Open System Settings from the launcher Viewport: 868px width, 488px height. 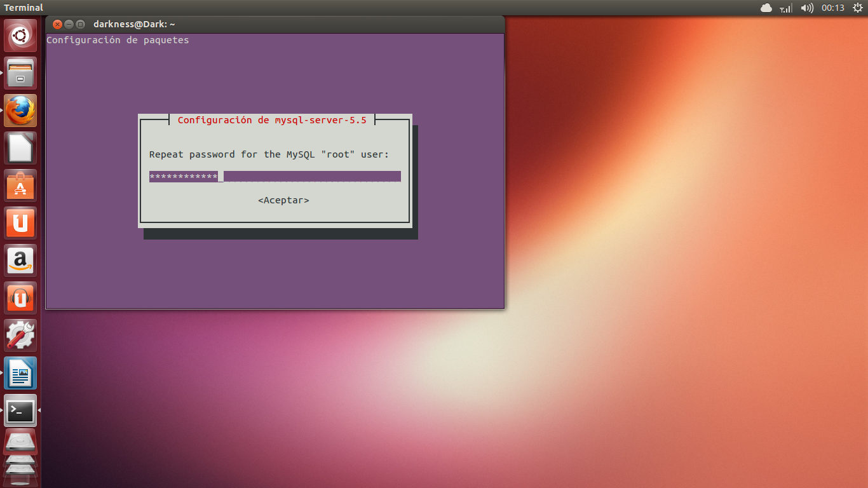point(20,335)
